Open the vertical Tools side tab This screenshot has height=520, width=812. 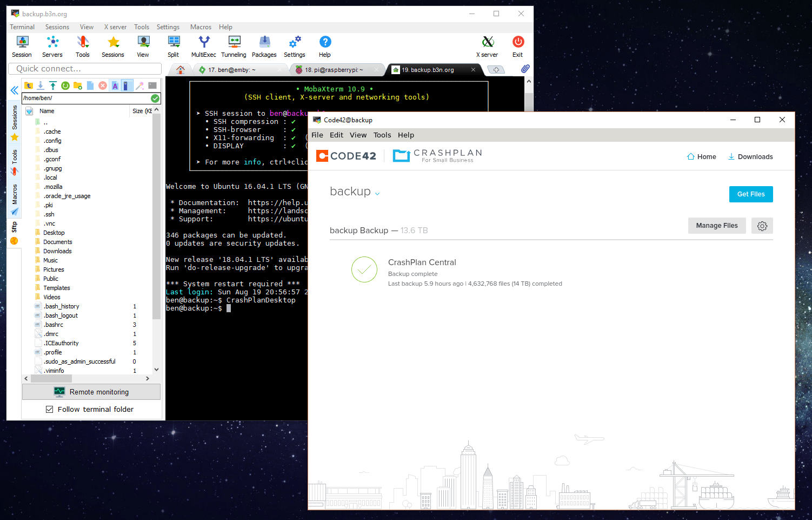pos(15,162)
